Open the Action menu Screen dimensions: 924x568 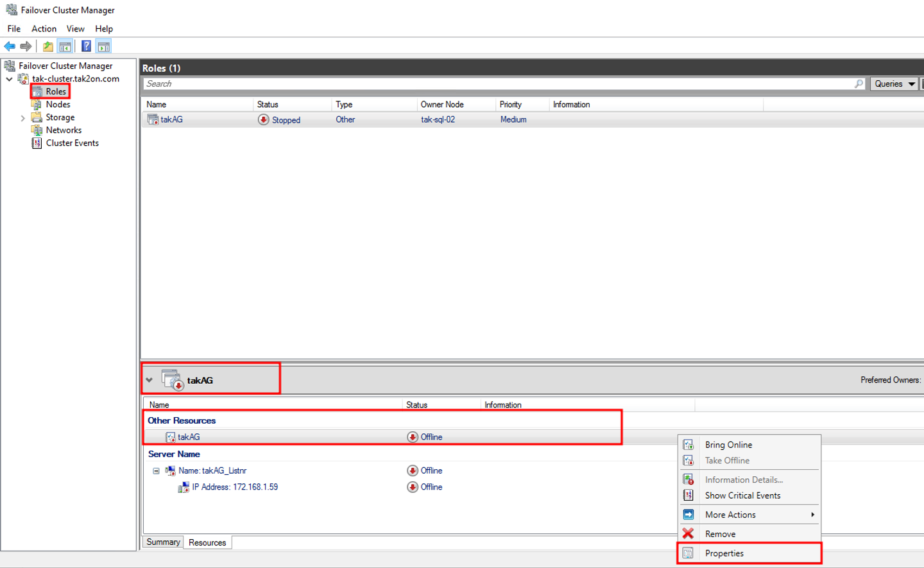[x=44, y=29]
